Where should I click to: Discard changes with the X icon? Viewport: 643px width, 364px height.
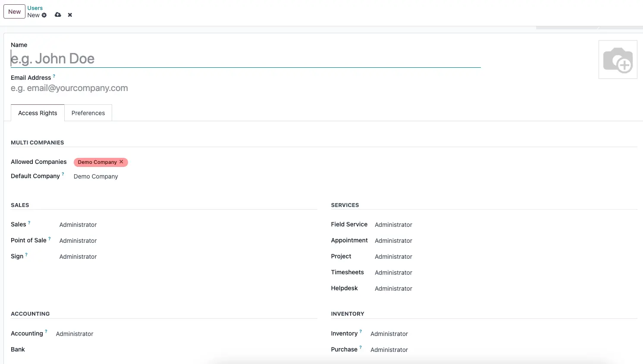coord(70,15)
